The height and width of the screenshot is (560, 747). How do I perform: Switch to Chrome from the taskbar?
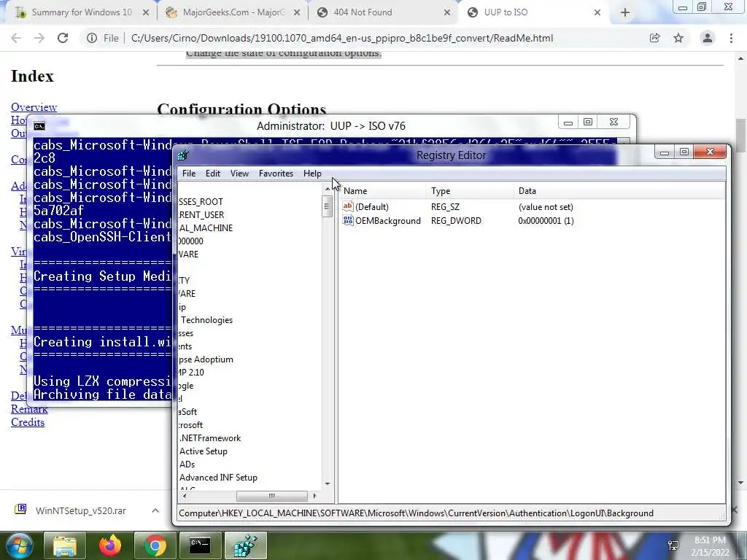(155, 545)
